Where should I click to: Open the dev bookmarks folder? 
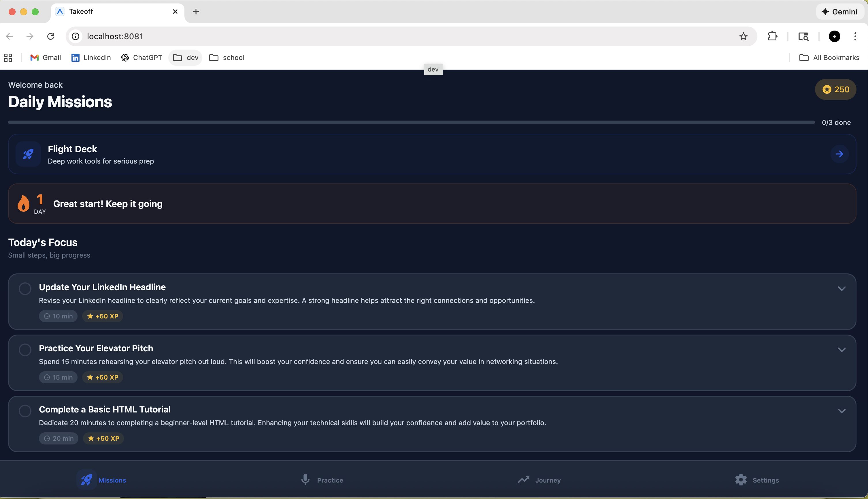click(x=186, y=58)
